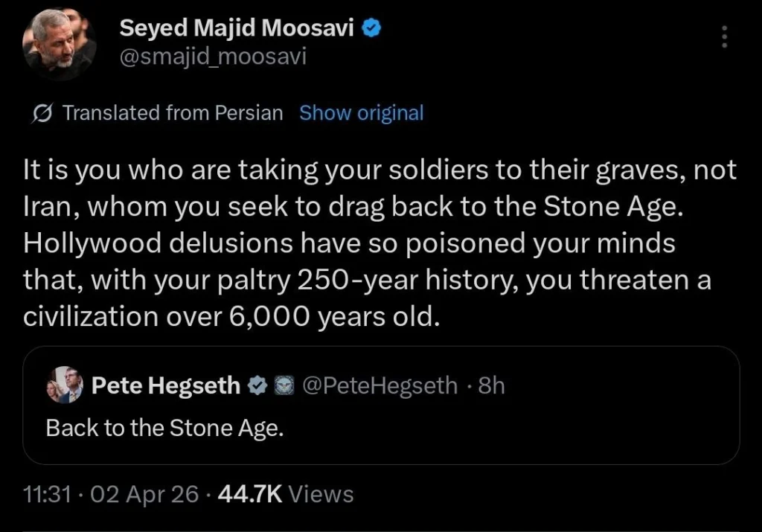
Task: Click the 8h timestamp on quoted post
Action: [491, 385]
